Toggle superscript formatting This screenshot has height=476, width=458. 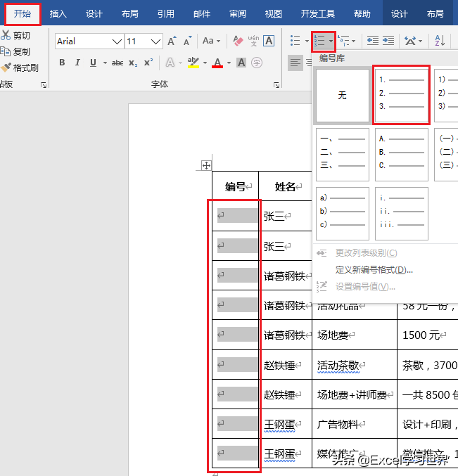point(148,63)
